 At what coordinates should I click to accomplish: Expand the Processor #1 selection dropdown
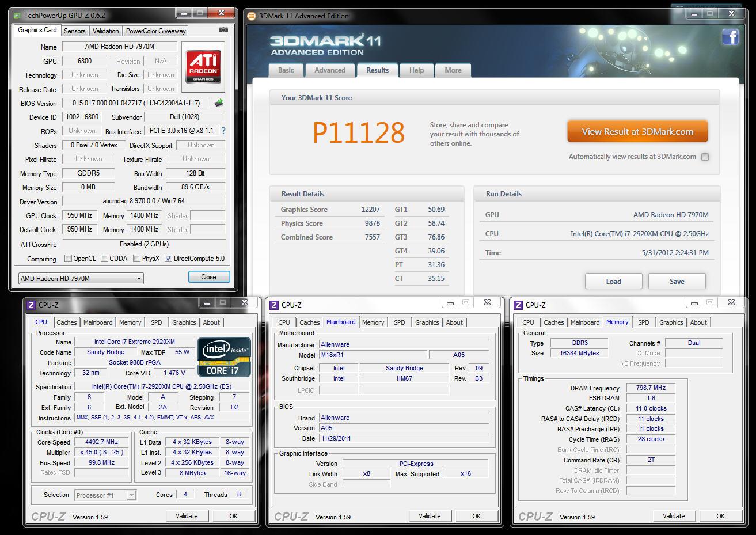pos(105,495)
